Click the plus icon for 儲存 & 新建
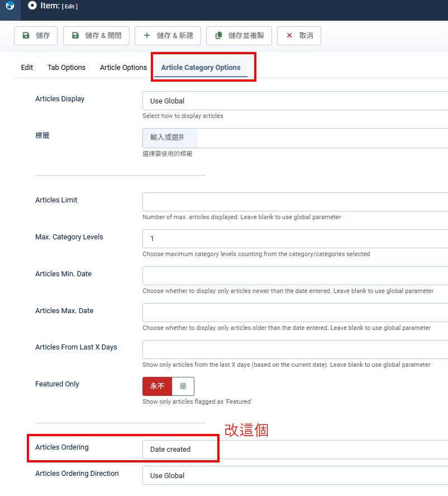Screen dimensions: 448x496 coord(147,35)
